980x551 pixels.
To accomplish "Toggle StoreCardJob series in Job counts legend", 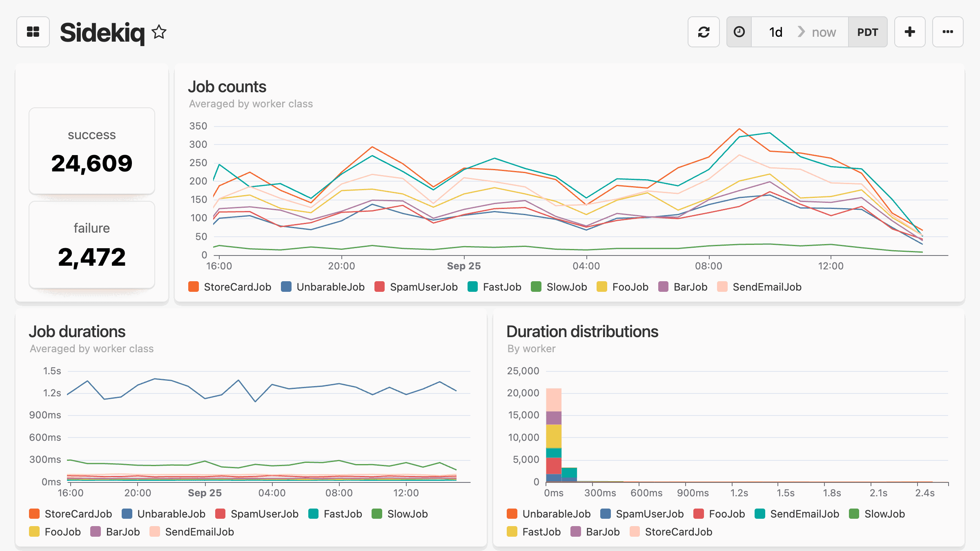I will (x=237, y=287).
